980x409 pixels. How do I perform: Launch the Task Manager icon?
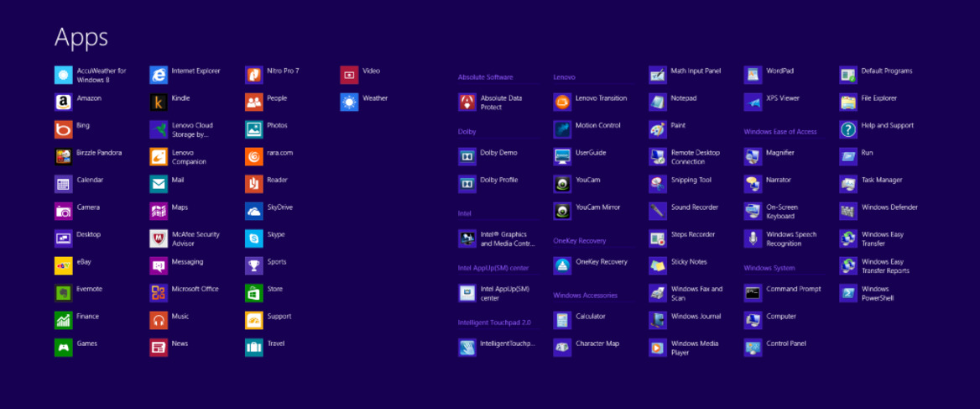point(848,184)
